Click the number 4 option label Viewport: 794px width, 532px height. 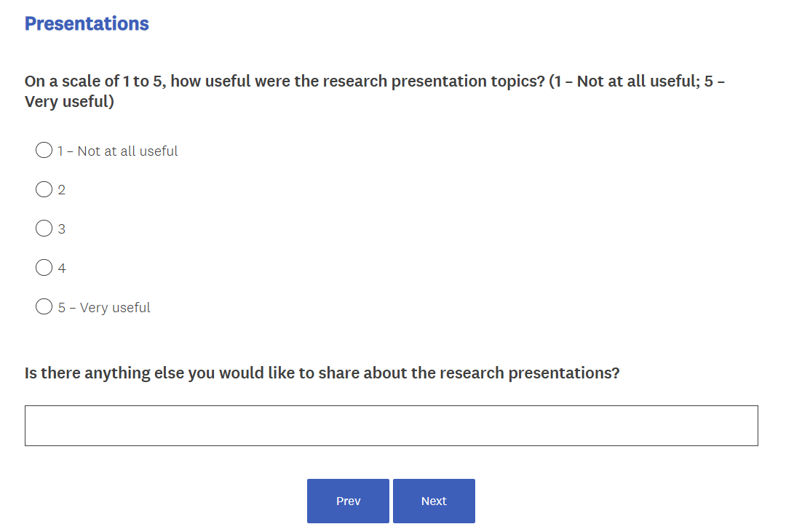62,269
